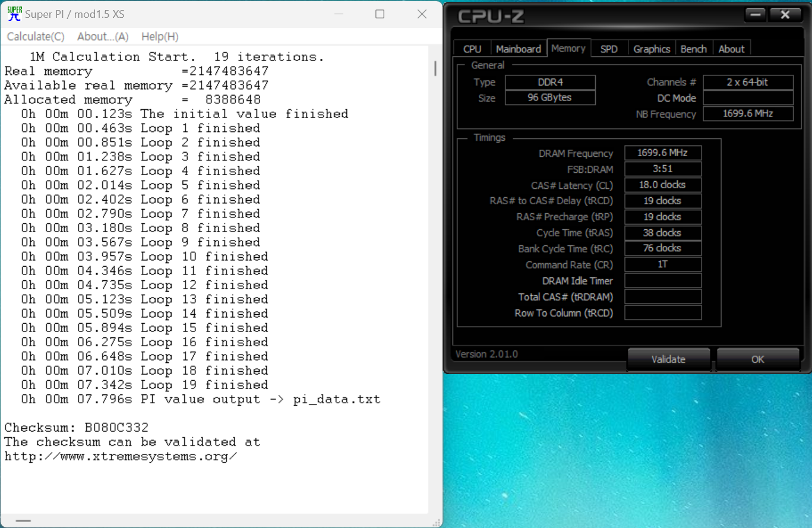
Task: Switch to the Mainboard tab in CPU-Z
Action: (519, 49)
